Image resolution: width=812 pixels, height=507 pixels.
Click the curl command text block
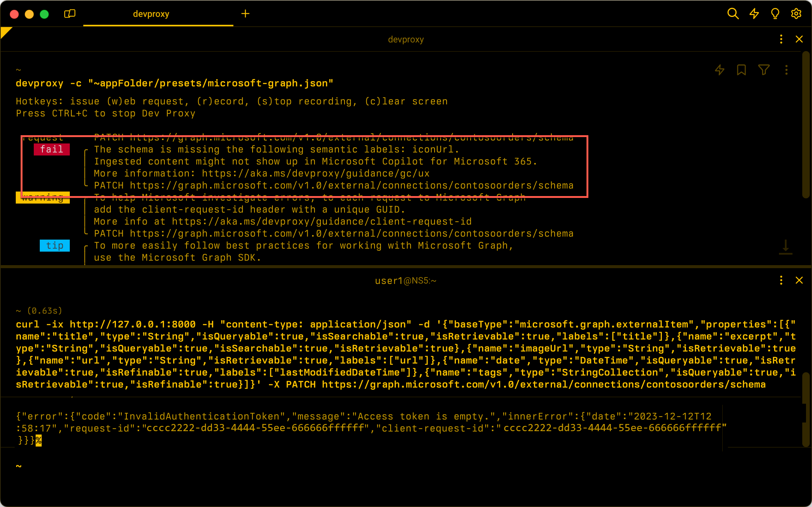[405, 354]
